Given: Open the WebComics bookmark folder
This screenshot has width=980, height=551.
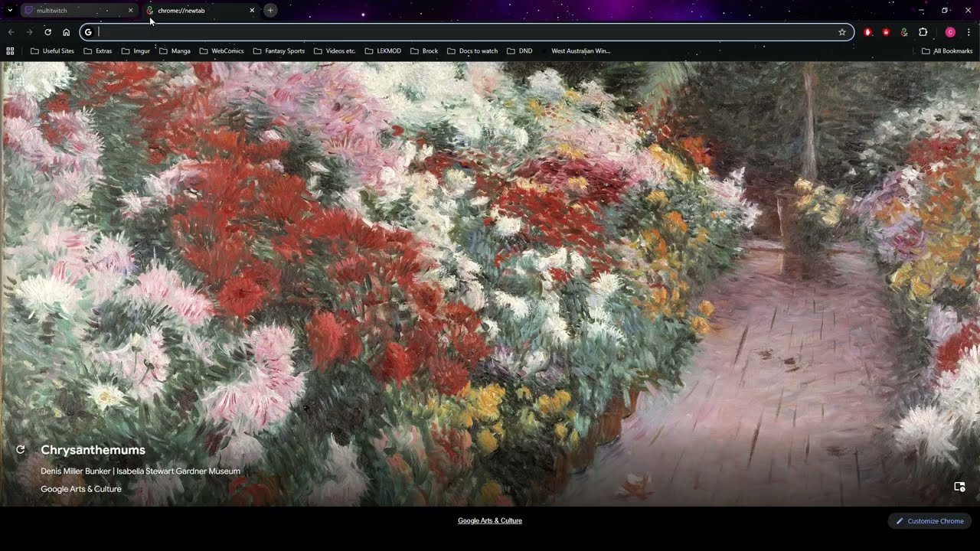Looking at the screenshot, I should 221,51.
